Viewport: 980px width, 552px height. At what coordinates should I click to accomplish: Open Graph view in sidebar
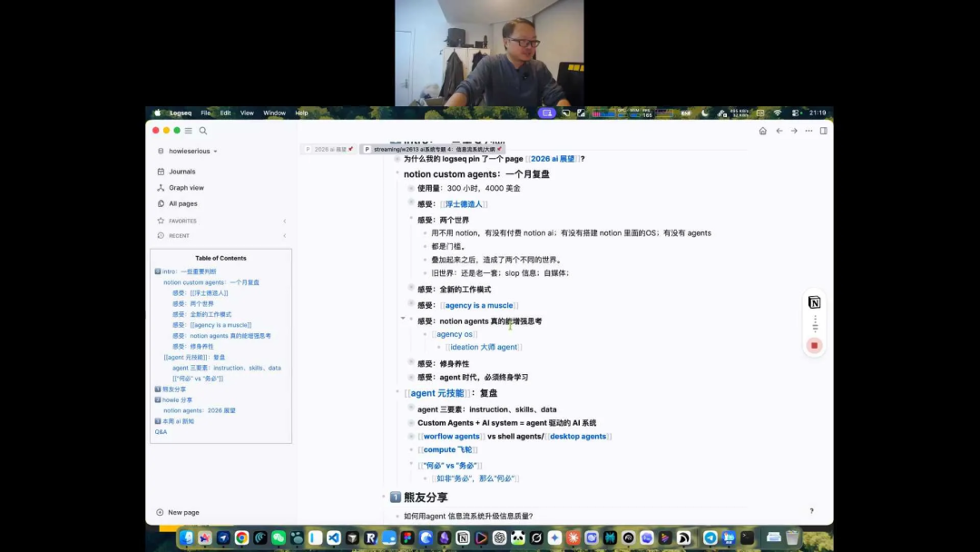(186, 188)
